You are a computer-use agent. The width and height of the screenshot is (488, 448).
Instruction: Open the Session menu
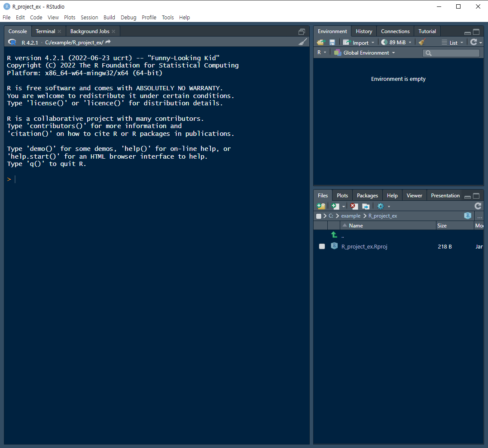[x=89, y=18]
